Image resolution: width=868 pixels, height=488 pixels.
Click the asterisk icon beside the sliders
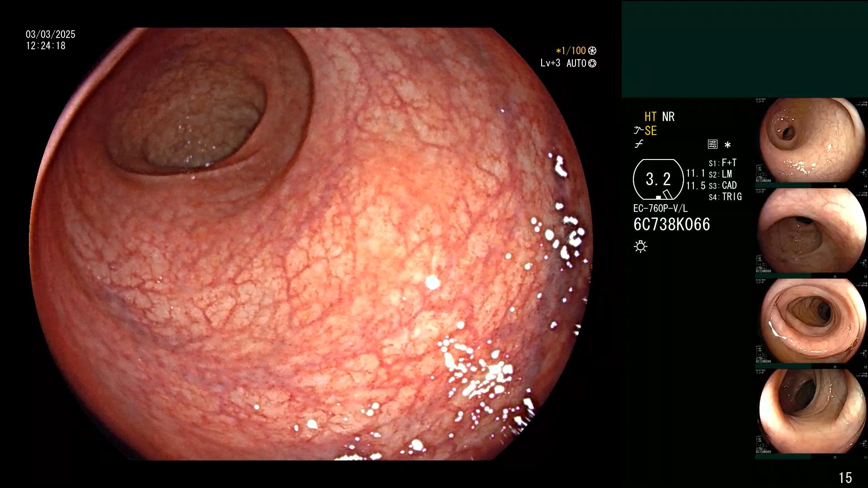(x=727, y=145)
